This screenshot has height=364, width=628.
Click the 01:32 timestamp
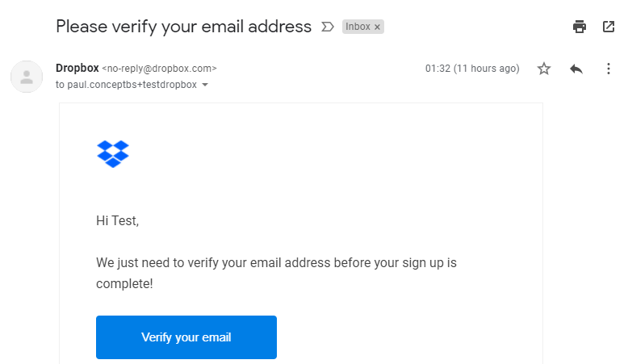tap(472, 69)
